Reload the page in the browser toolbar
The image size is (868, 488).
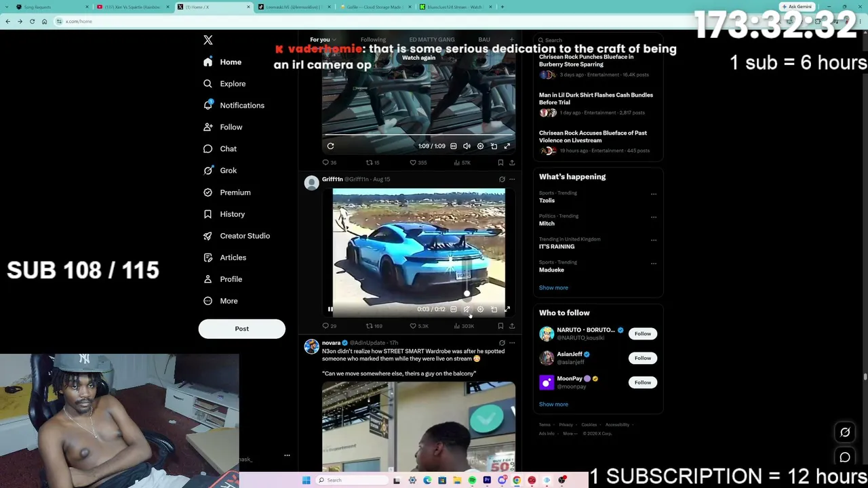(32, 21)
